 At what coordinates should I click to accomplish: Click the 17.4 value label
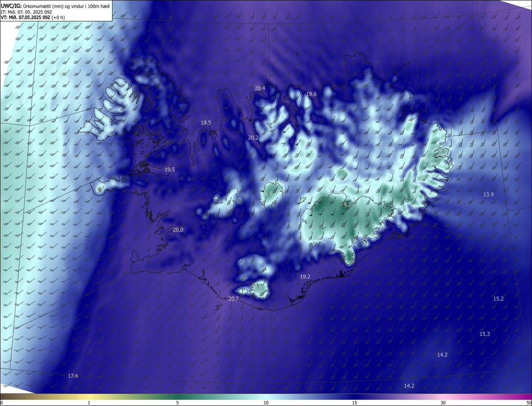pyautogui.click(x=73, y=376)
